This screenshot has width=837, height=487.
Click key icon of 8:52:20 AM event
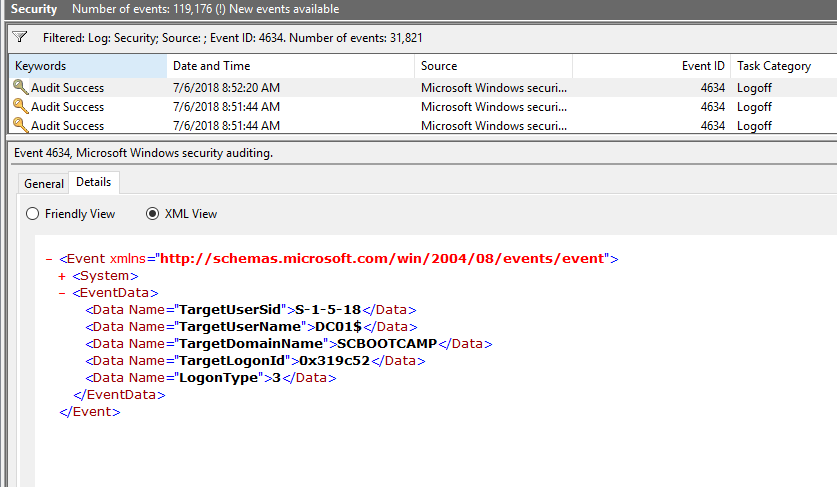pyautogui.click(x=20, y=87)
